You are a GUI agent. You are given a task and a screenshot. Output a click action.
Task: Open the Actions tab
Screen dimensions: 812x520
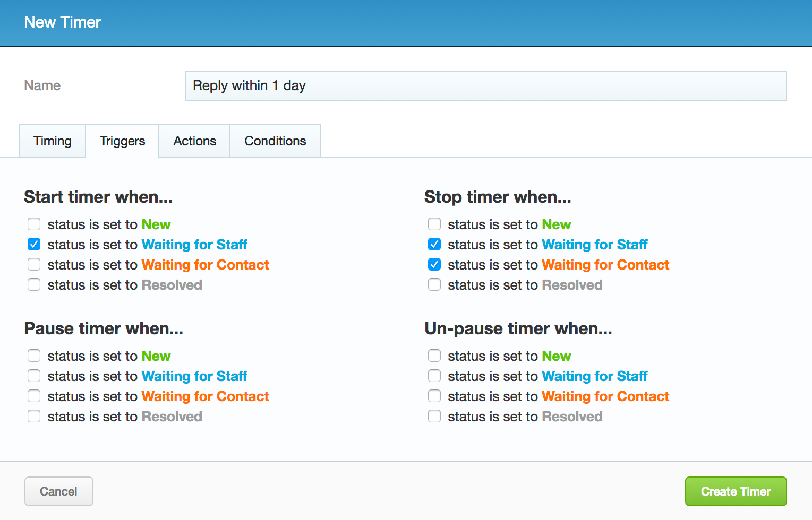(x=194, y=141)
